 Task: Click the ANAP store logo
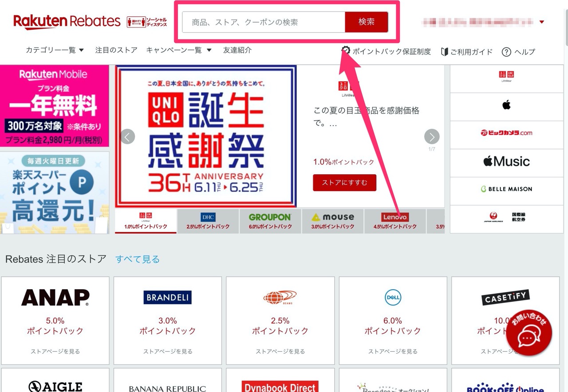pos(55,298)
